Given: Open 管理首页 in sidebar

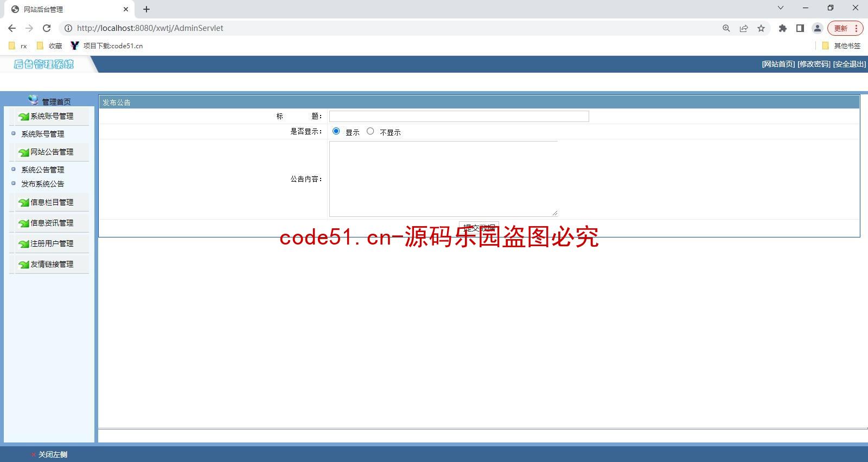Looking at the screenshot, I should tap(56, 101).
